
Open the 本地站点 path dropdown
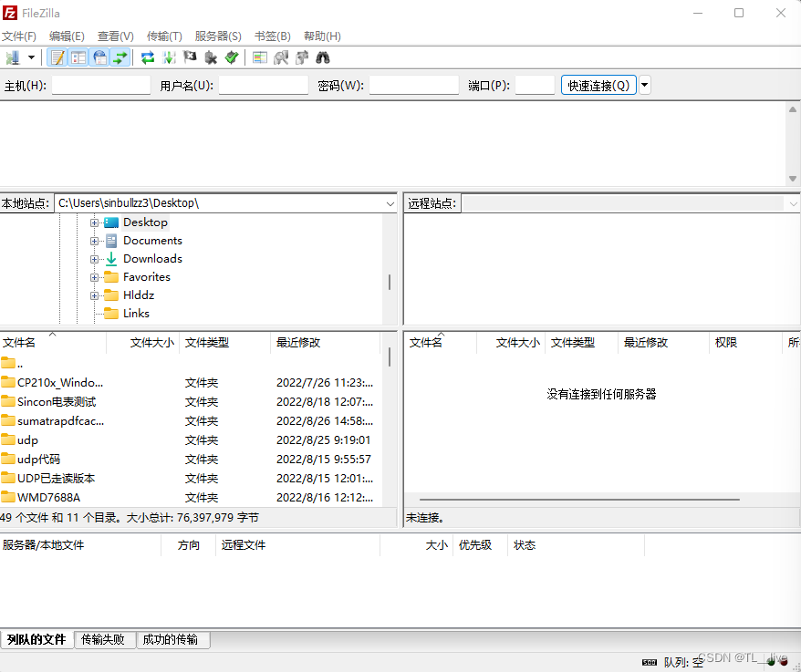[x=390, y=203]
